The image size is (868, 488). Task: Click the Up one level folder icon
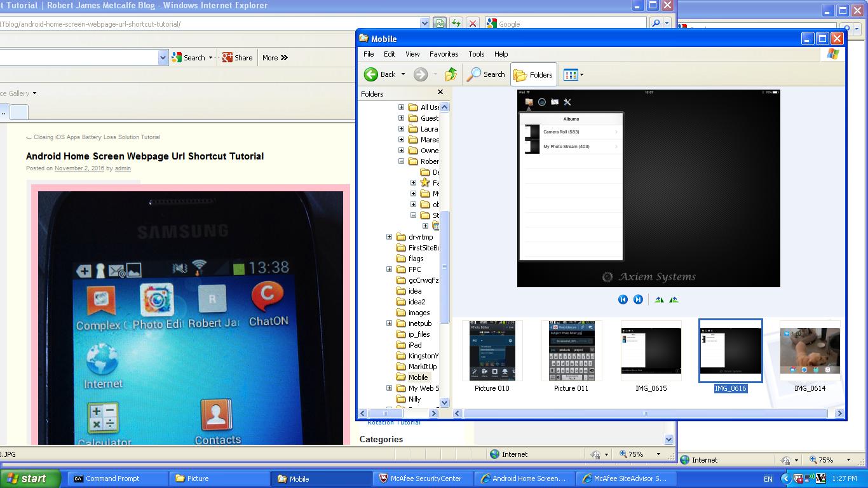coord(451,74)
